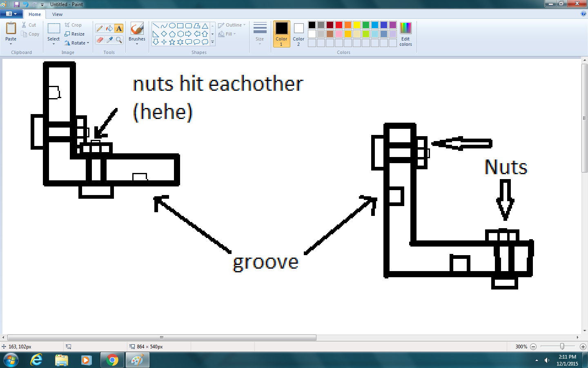Viewport: 588px width, 368px height.
Task: Pick the red color swatch
Action: 339,25
